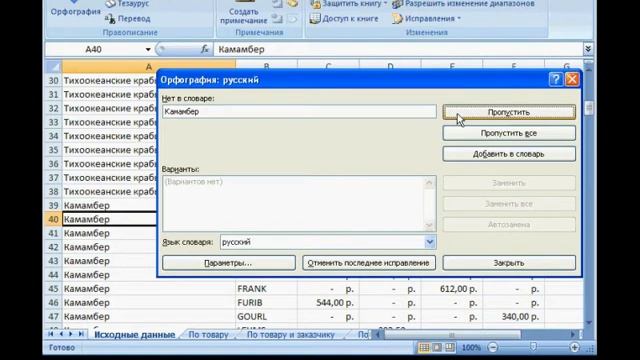Switch to По товару sheet tab
The height and width of the screenshot is (360, 640).
(208, 335)
